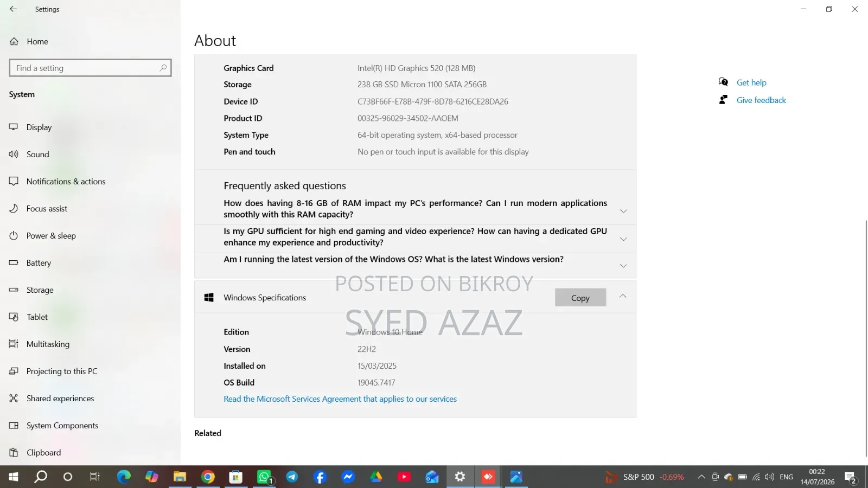Click the Give feedback person icon

pyautogui.click(x=723, y=100)
